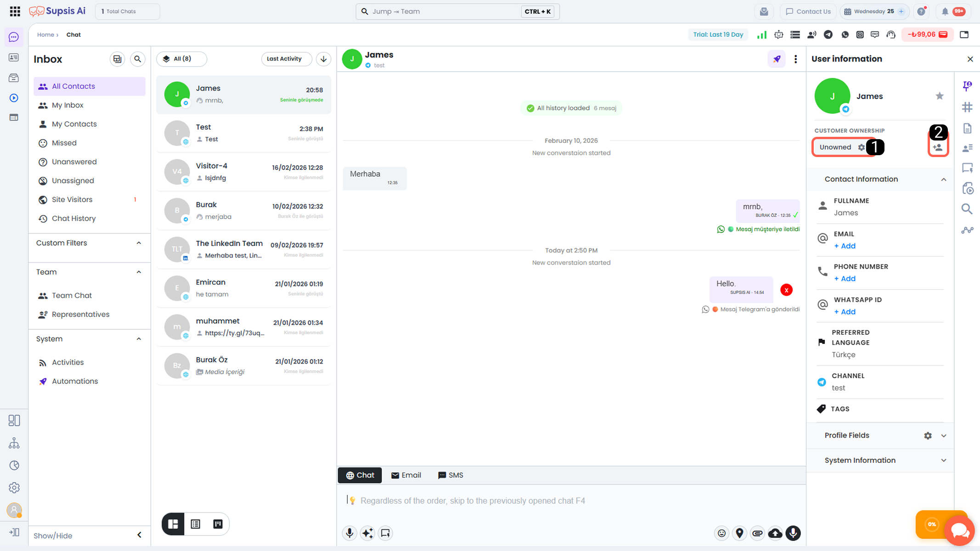Select Unanswered in the sidebar
Image resolution: width=980 pixels, height=551 pixels.
pyautogui.click(x=90, y=162)
